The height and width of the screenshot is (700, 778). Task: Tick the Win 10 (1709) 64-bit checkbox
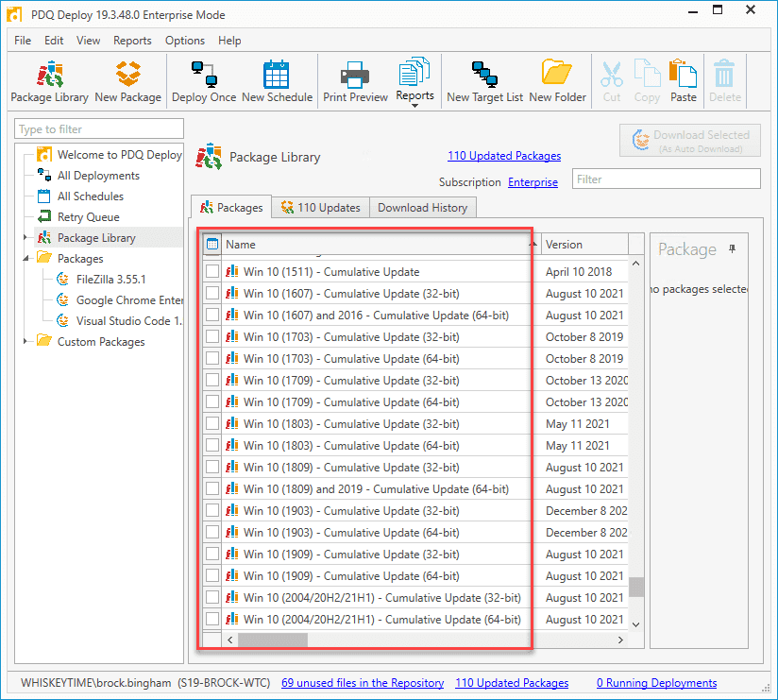coord(212,402)
